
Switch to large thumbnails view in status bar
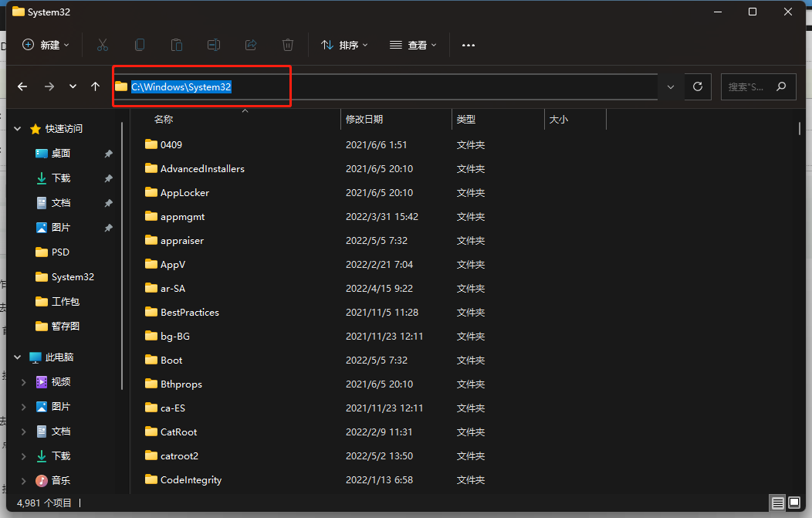(x=794, y=503)
